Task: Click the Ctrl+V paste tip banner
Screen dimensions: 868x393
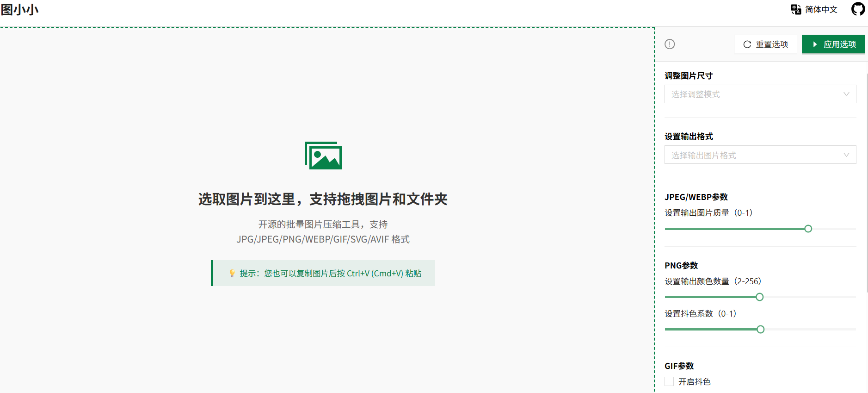Action: point(323,273)
